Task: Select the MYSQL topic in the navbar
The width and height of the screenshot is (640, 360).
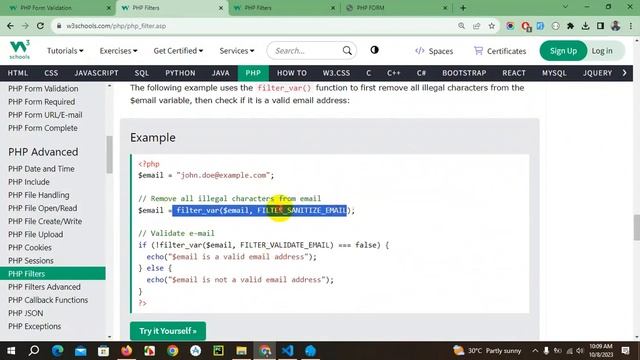Action: tap(554, 73)
